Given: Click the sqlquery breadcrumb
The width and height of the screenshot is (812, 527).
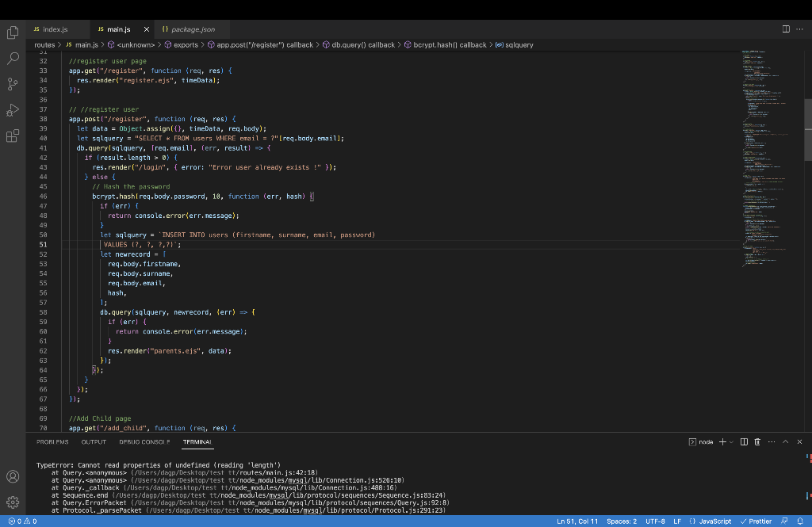Looking at the screenshot, I should coord(514,45).
